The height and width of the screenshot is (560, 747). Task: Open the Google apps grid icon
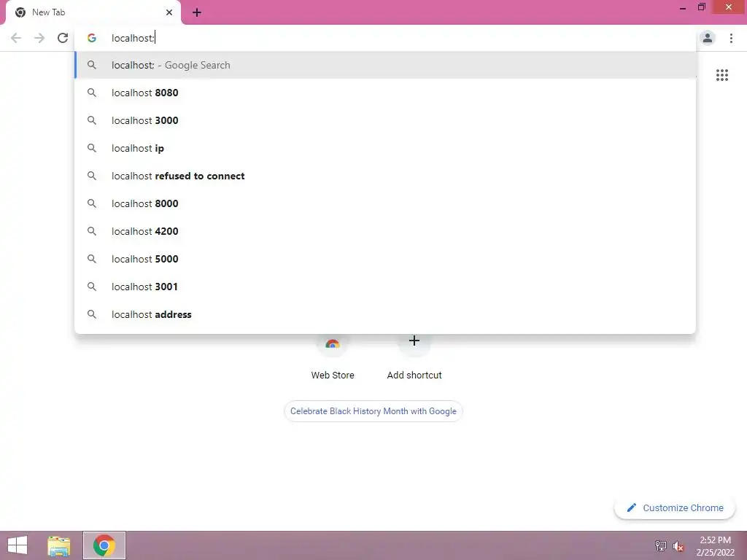tap(721, 75)
